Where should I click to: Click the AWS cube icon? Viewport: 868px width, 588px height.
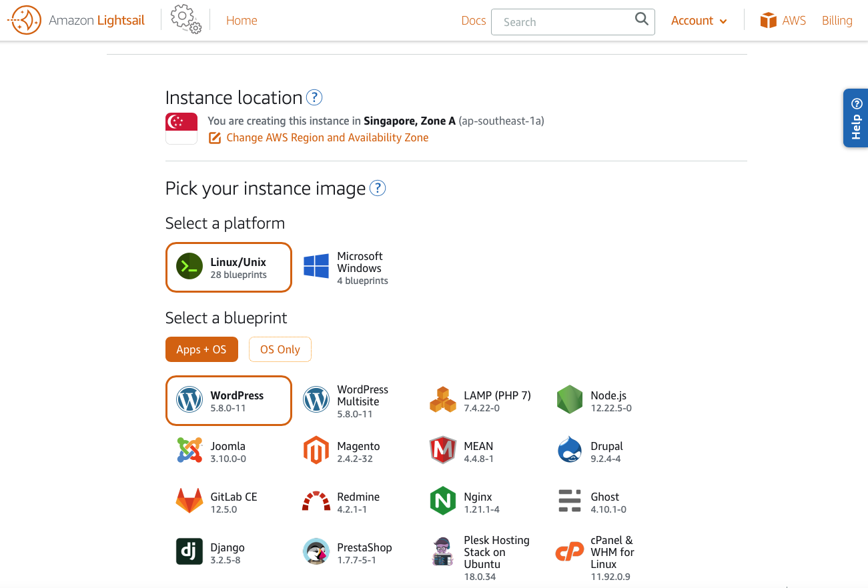pos(769,21)
